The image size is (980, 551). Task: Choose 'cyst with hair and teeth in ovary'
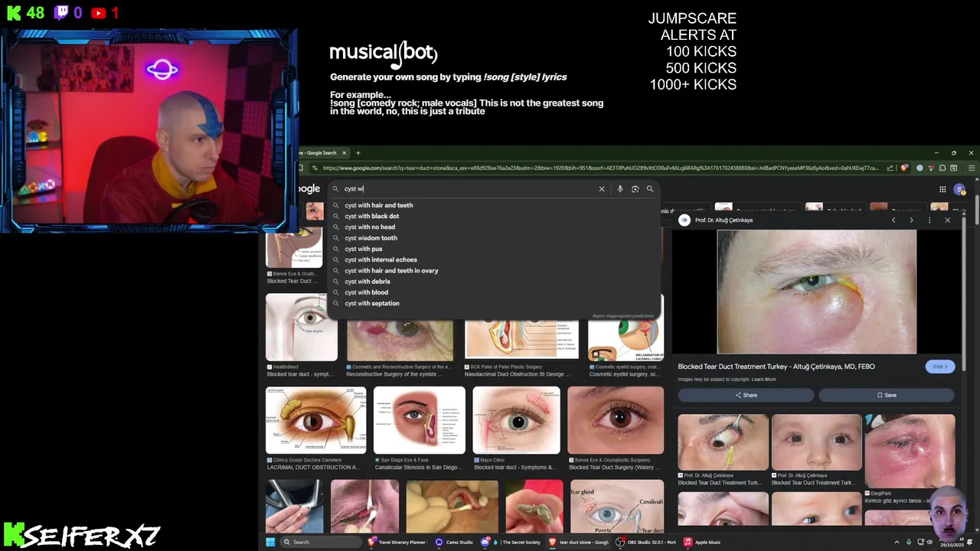click(494, 271)
